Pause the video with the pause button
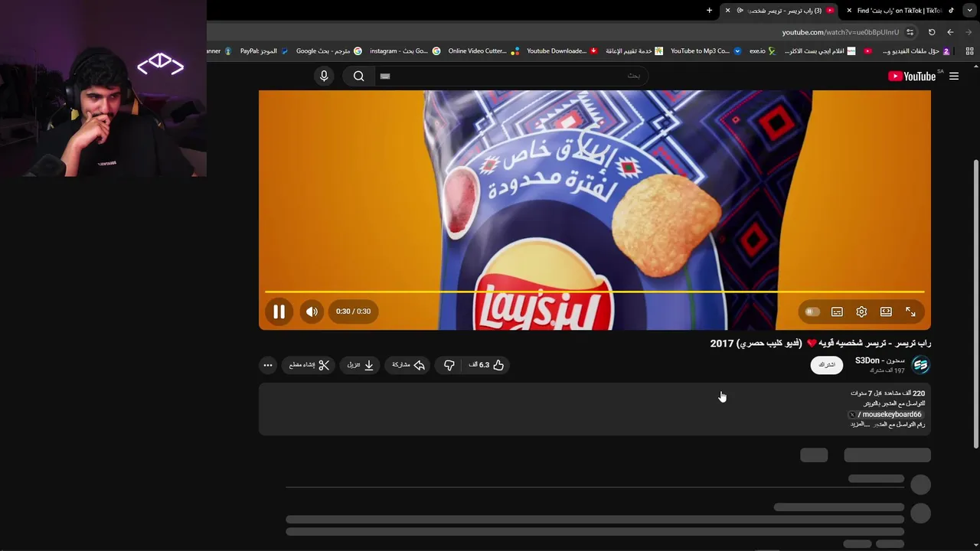The height and width of the screenshot is (551, 980). (279, 311)
